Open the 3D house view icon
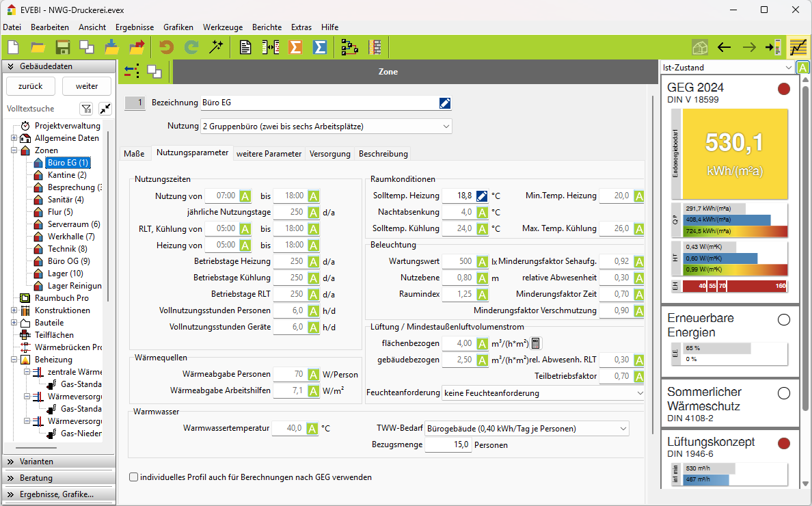Image resolution: width=812 pixels, height=506 pixels. tap(699, 47)
